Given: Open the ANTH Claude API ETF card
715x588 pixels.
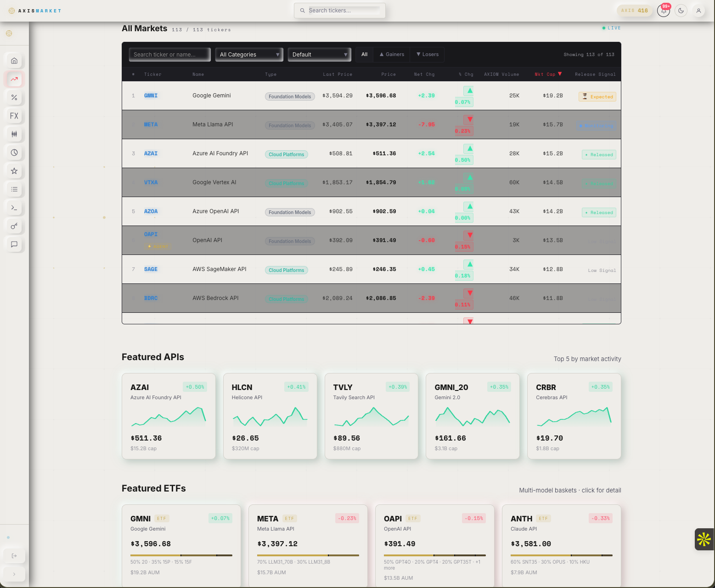Looking at the screenshot, I should 562,546.
